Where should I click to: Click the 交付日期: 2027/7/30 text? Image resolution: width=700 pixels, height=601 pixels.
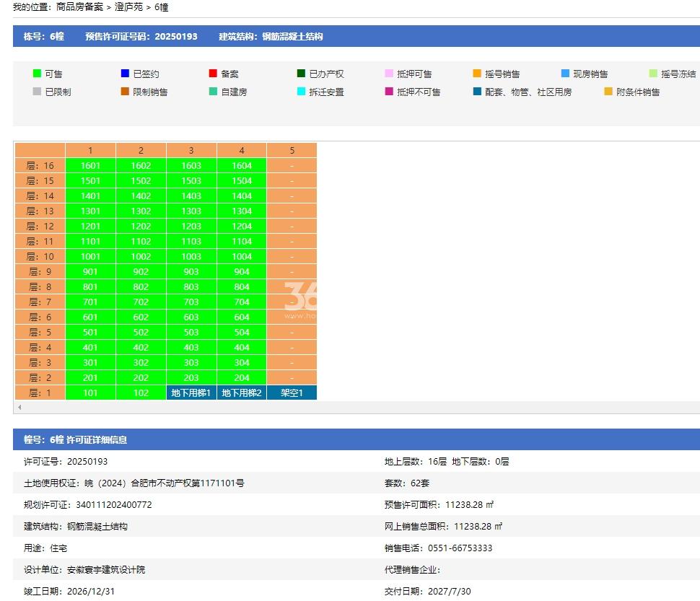pyautogui.click(x=428, y=591)
